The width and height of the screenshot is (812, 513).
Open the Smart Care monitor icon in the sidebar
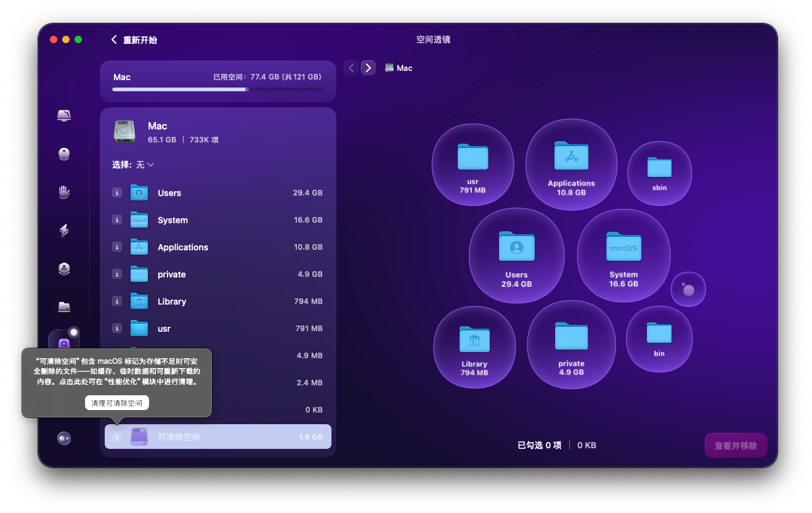pyautogui.click(x=64, y=115)
